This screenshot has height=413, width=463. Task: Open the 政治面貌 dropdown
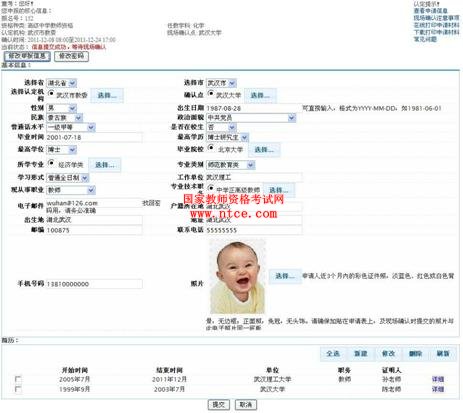click(251, 118)
